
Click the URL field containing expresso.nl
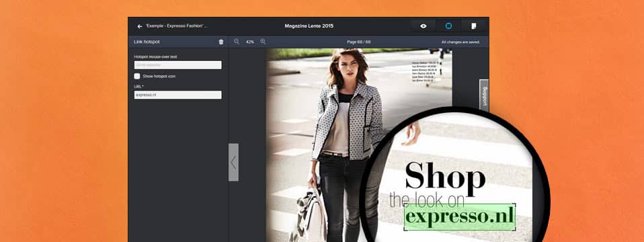tap(178, 95)
